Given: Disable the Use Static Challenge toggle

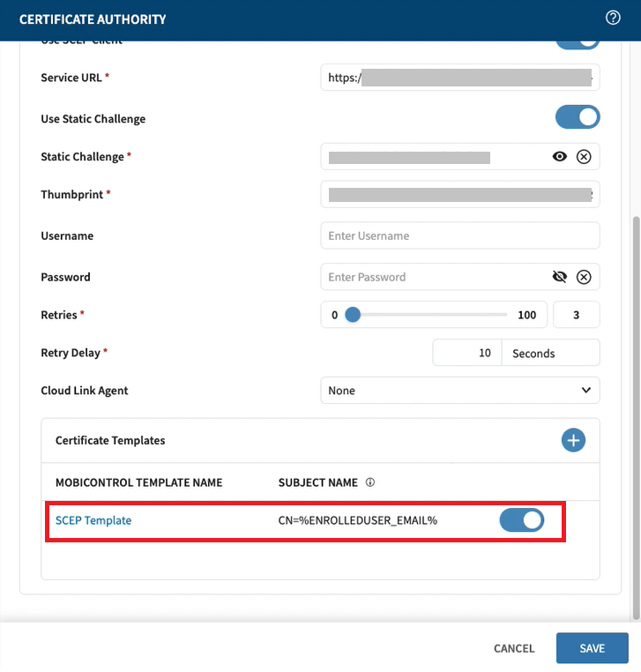Looking at the screenshot, I should (578, 117).
